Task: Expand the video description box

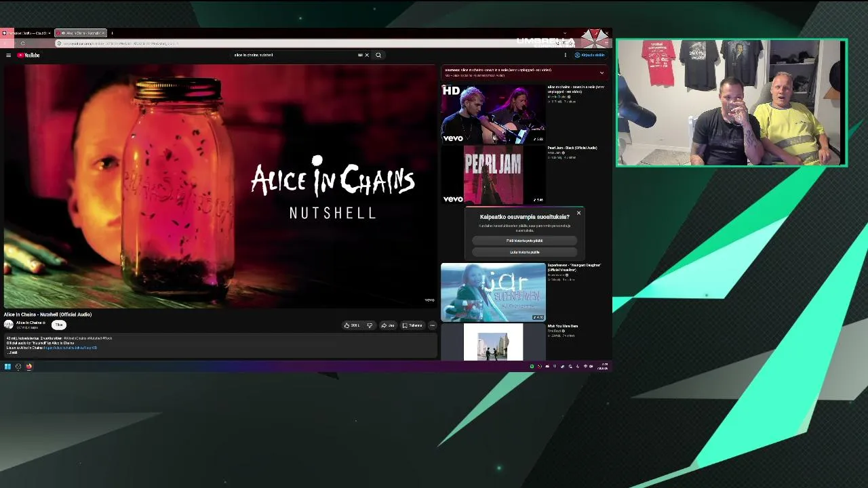Action: [220, 345]
